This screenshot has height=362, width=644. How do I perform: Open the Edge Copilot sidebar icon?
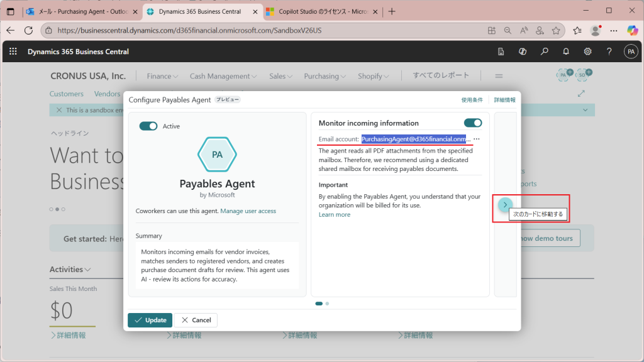[x=633, y=30]
